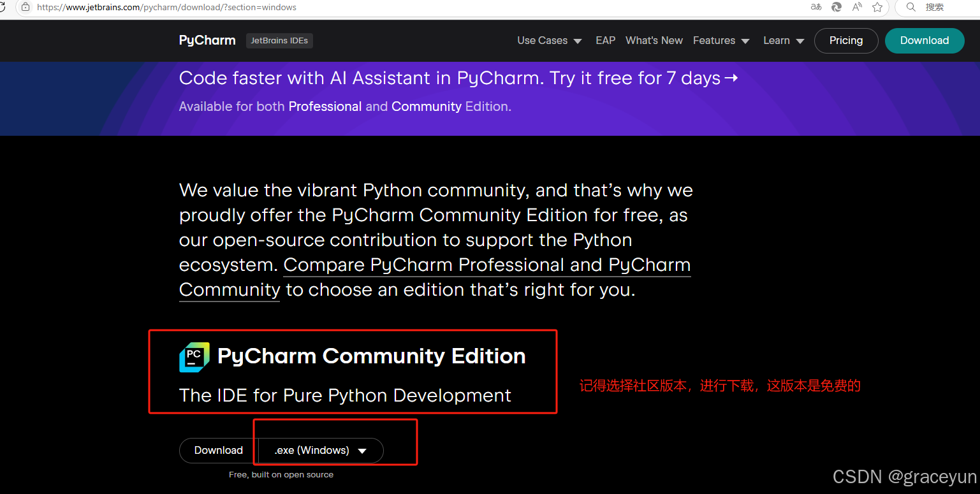Click the lock site info icon
This screenshot has width=980, height=494.
point(26,7)
